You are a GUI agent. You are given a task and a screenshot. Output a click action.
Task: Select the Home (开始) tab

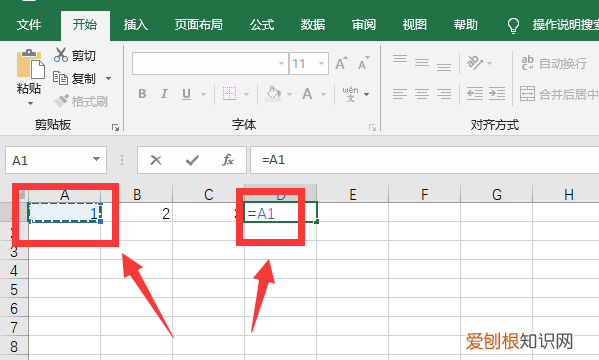pyautogui.click(x=85, y=25)
